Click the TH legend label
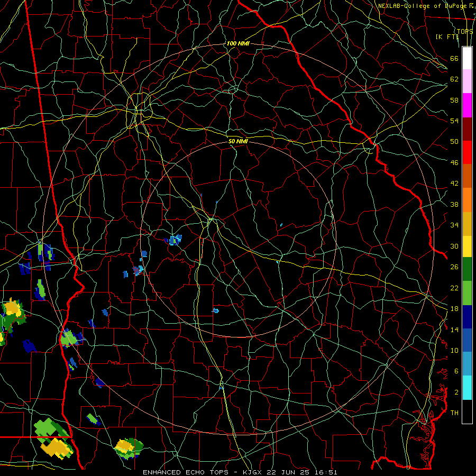 point(454,413)
